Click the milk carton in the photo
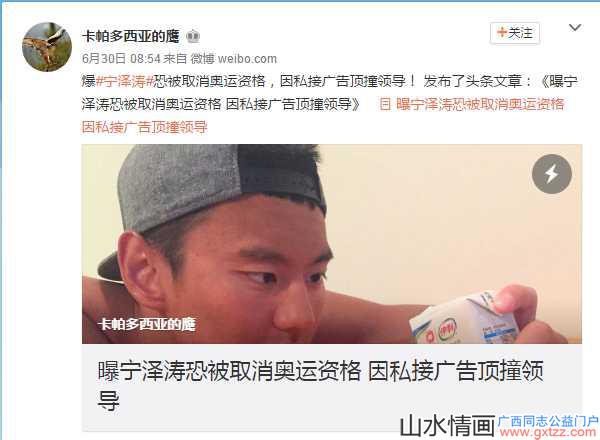600x440 pixels. point(464,320)
